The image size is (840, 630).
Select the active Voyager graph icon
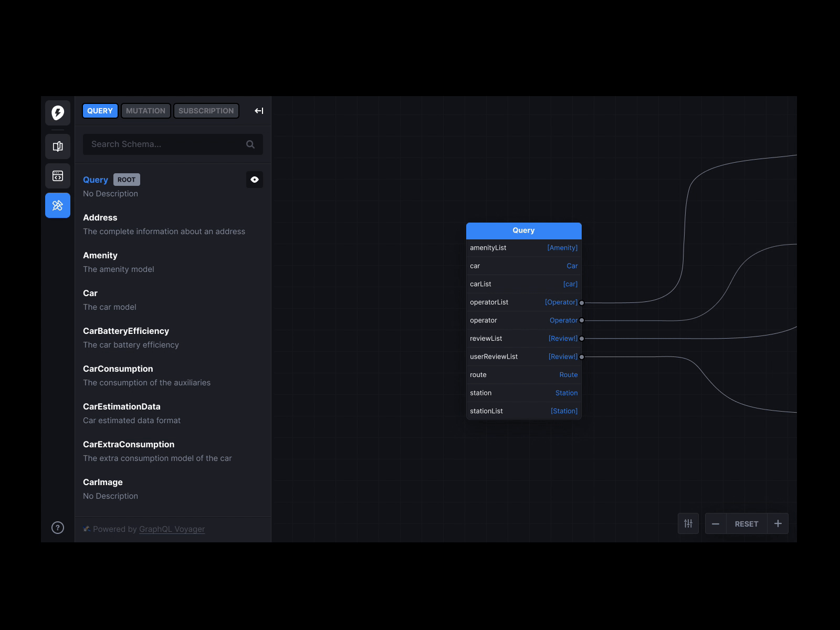pyautogui.click(x=58, y=205)
